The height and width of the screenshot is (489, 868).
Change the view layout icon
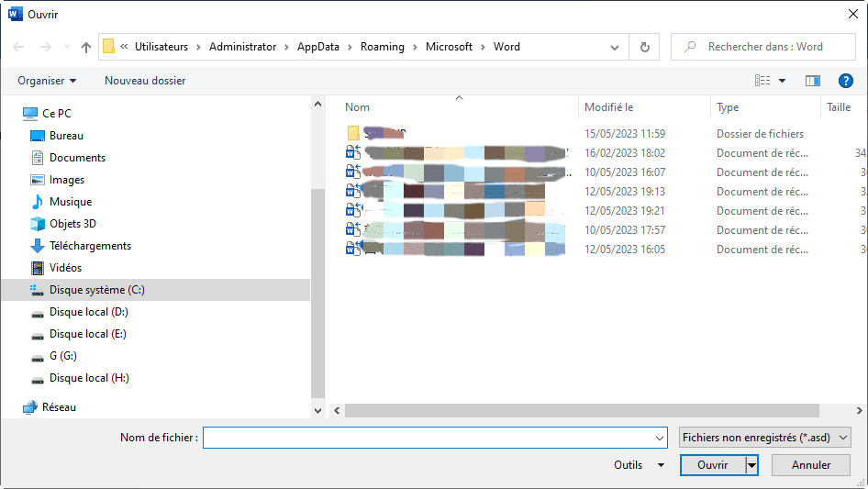tap(762, 81)
